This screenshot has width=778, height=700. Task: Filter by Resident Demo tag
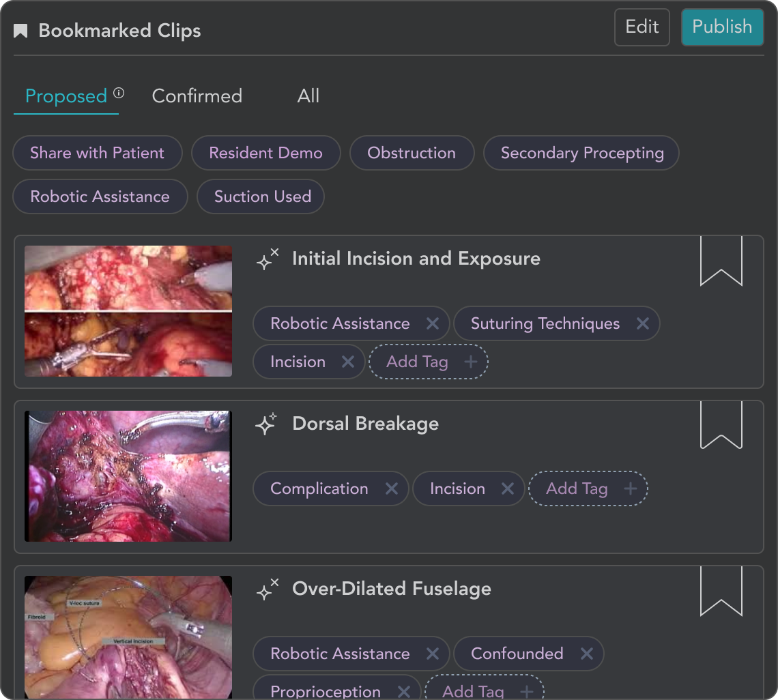tap(266, 153)
